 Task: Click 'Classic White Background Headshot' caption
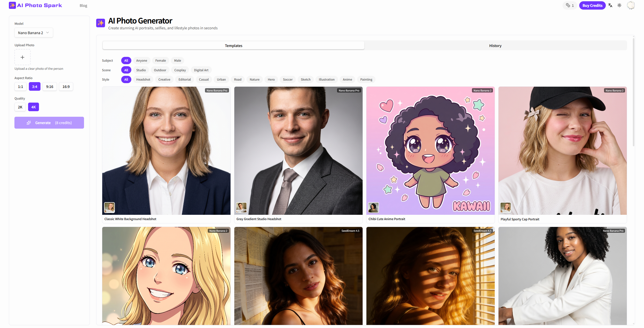(130, 219)
